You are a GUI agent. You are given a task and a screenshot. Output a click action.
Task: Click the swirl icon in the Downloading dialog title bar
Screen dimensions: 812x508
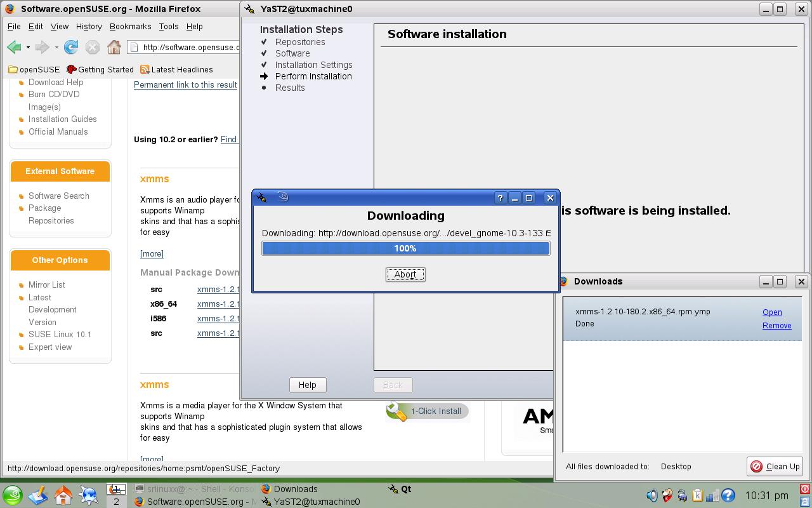pyautogui.click(x=283, y=197)
